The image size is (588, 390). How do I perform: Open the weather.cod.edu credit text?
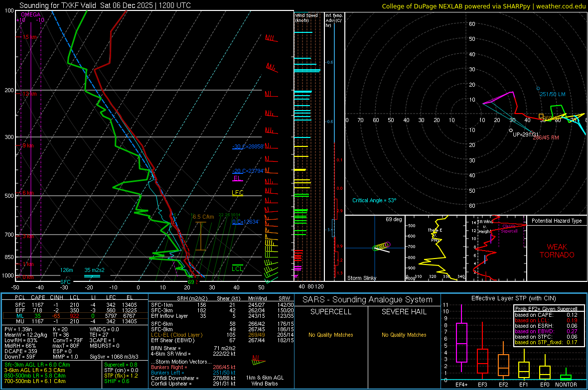tap(484, 6)
